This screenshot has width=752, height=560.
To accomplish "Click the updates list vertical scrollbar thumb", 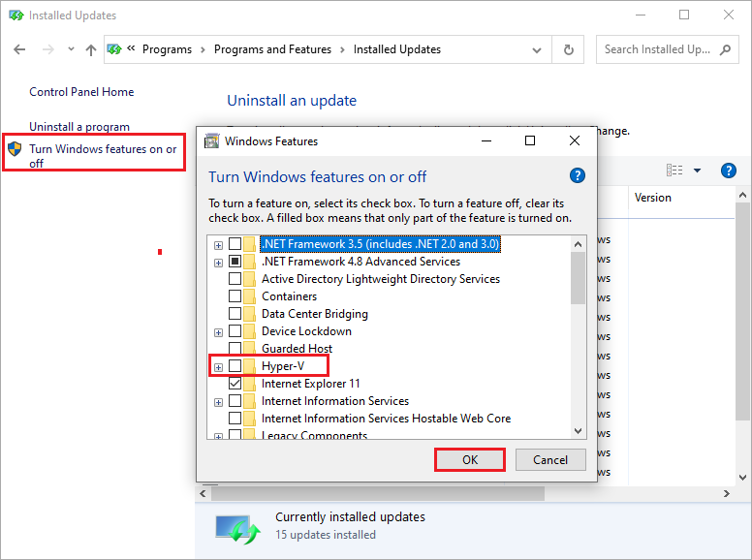I will pyautogui.click(x=742, y=312).
